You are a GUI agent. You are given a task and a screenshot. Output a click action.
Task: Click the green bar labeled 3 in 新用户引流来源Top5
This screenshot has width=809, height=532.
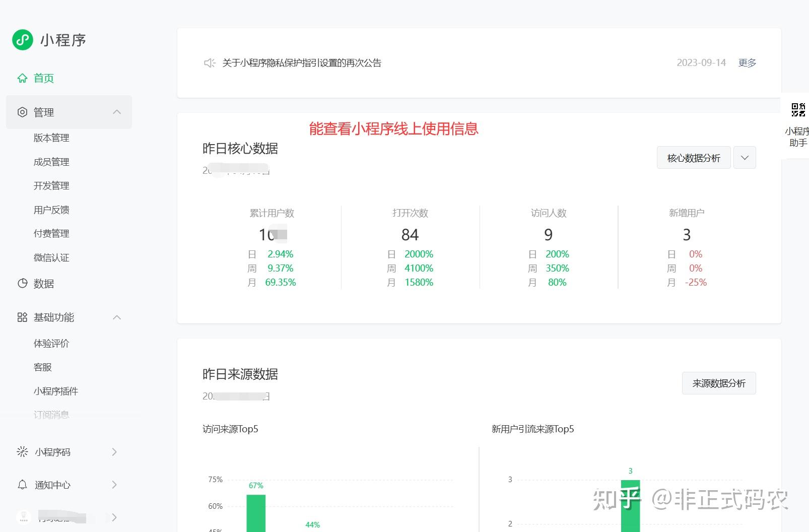pyautogui.click(x=630, y=506)
